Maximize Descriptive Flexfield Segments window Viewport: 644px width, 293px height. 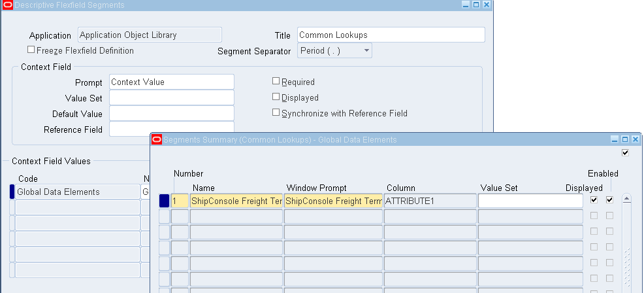click(476, 5)
